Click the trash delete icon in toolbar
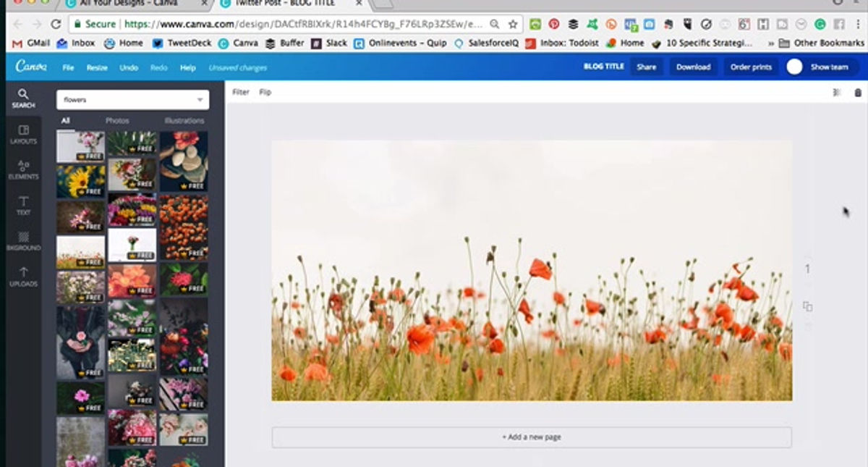868x467 pixels. pos(858,92)
